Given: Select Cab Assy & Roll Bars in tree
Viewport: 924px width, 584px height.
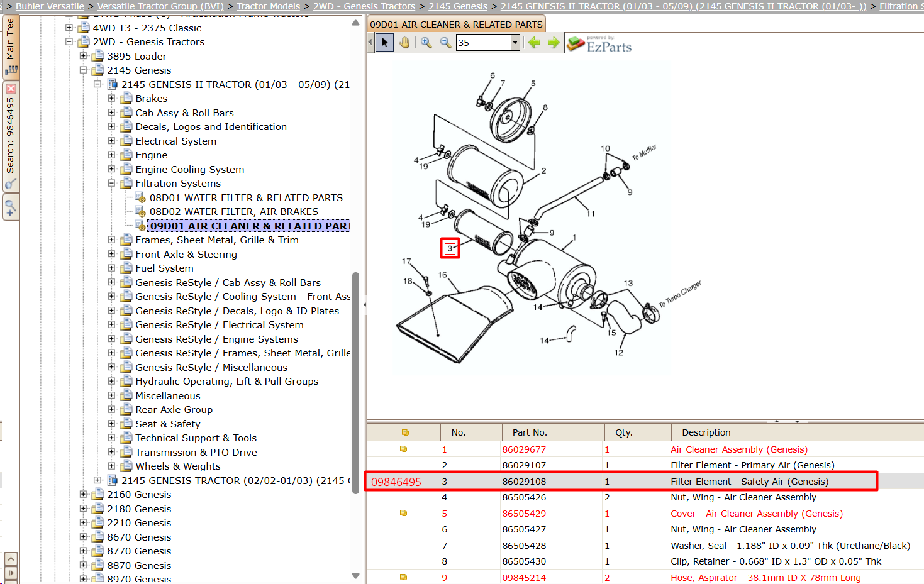Looking at the screenshot, I should tap(184, 113).
